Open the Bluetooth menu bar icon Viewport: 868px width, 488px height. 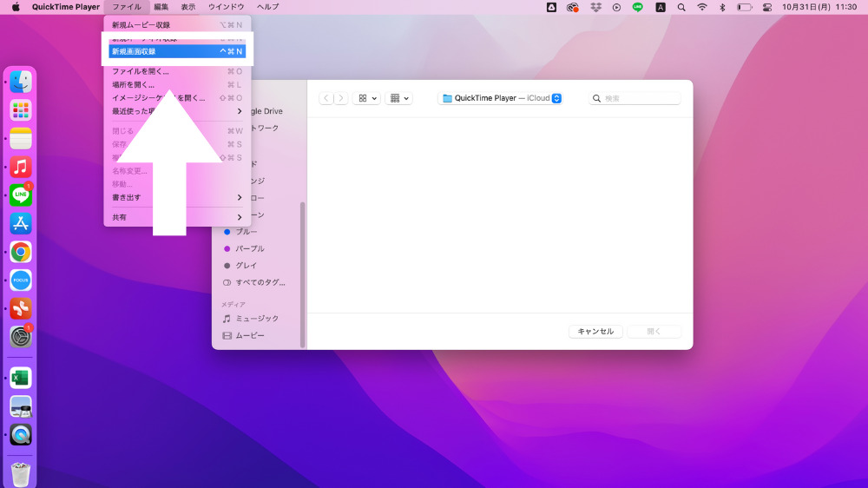pos(722,7)
